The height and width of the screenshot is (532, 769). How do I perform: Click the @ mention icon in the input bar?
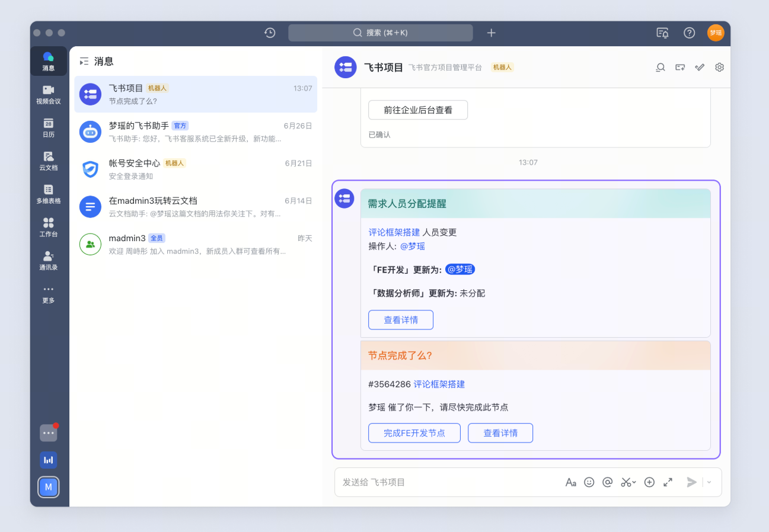(x=607, y=482)
